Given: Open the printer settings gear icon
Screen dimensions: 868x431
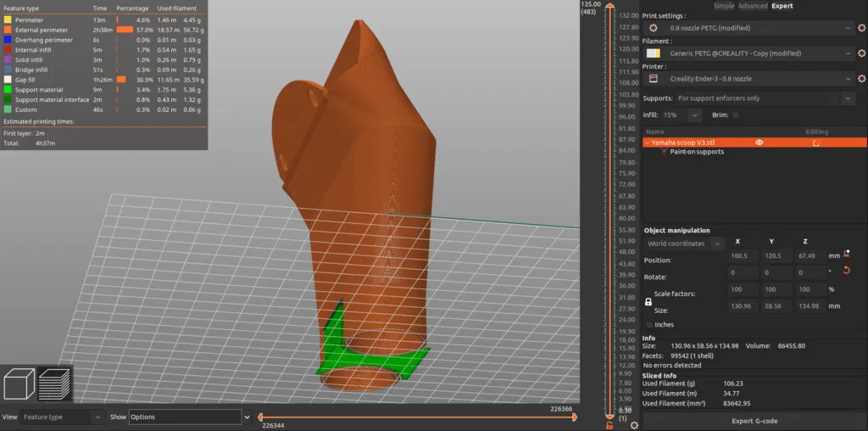Looking at the screenshot, I should click(861, 79).
